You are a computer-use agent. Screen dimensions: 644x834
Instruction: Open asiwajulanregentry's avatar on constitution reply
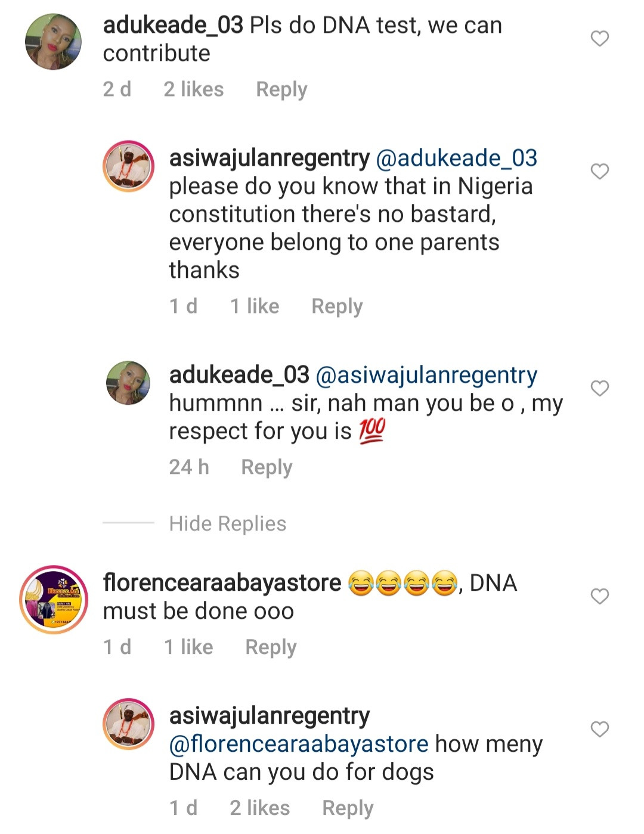click(x=129, y=166)
